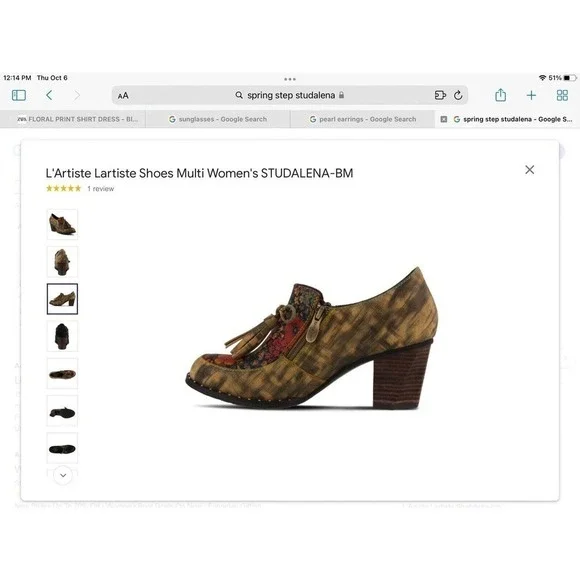Screen dimensions: 580x580
Task: Show the tab overview grid icon
Action: click(562, 95)
